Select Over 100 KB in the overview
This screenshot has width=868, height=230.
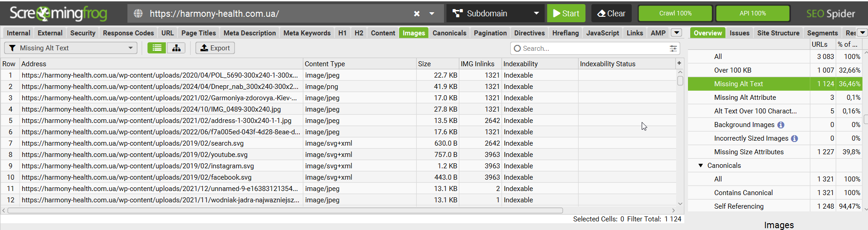(775, 70)
